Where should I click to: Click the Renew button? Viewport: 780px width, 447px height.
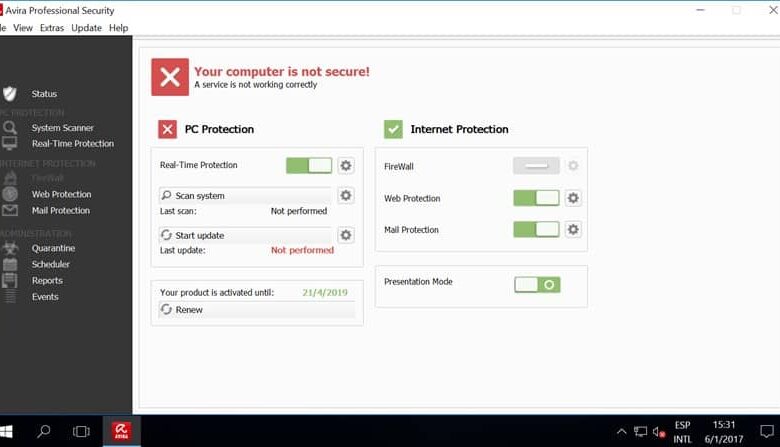[x=257, y=309]
